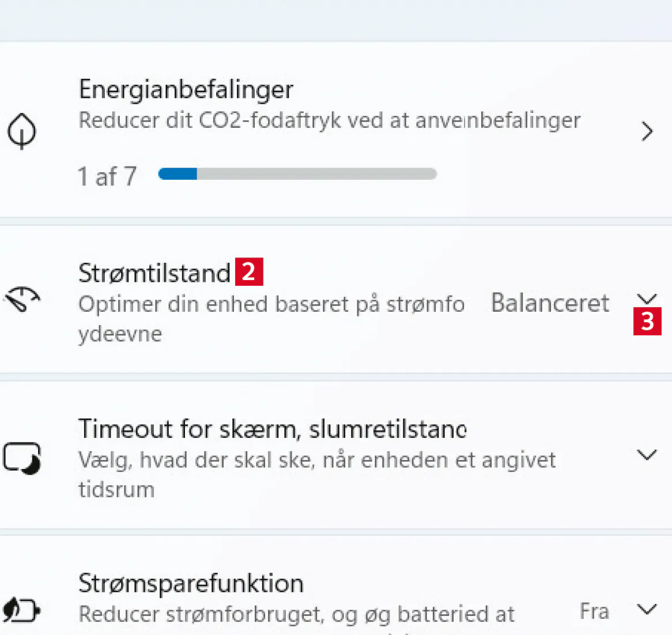Click the Fra status of Strømsparefunktion

[x=594, y=611]
